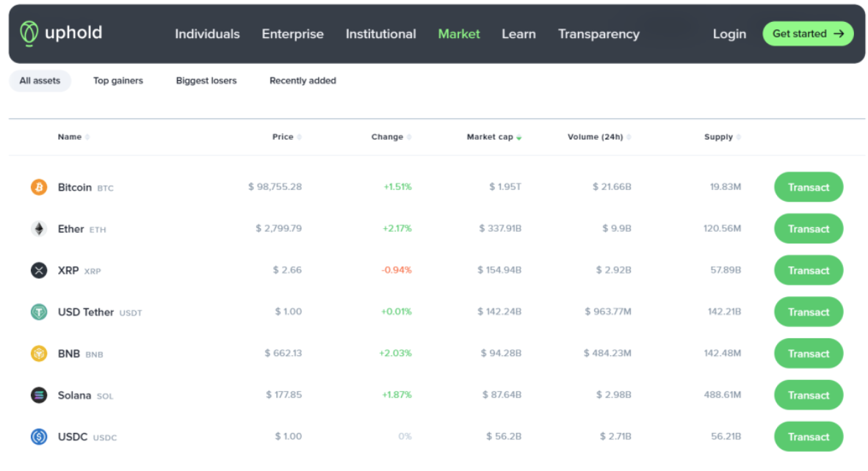The width and height of the screenshot is (868, 471).
Task: Switch to the Top gainers tab
Action: point(118,81)
